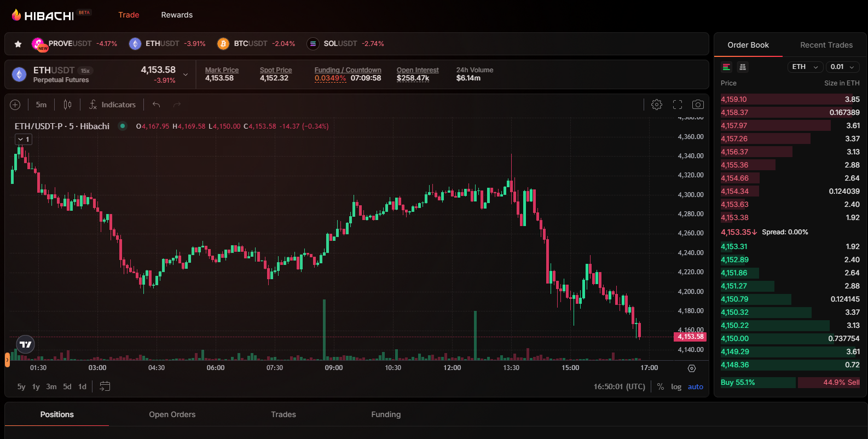Go to the Rewards page
The height and width of the screenshot is (439, 868).
[x=177, y=15]
